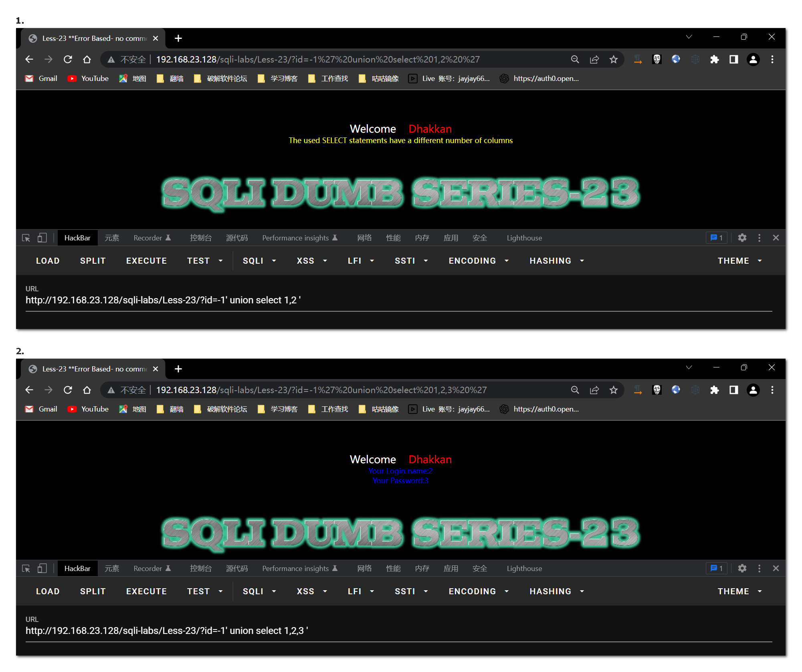Open the ENCODING dropdown in screenshot 2 HackBar
This screenshot has height=672, width=802.
pyautogui.click(x=479, y=591)
